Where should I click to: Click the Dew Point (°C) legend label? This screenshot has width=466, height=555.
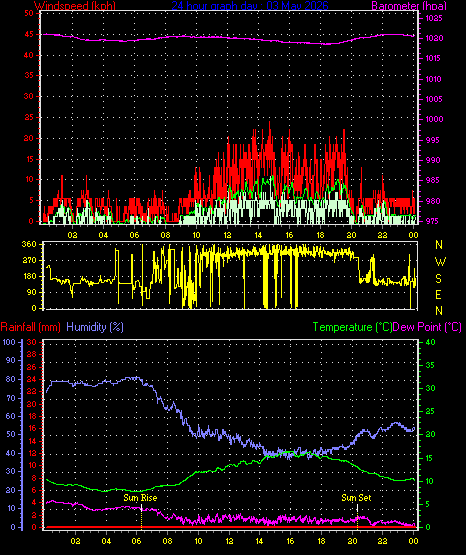427,327
